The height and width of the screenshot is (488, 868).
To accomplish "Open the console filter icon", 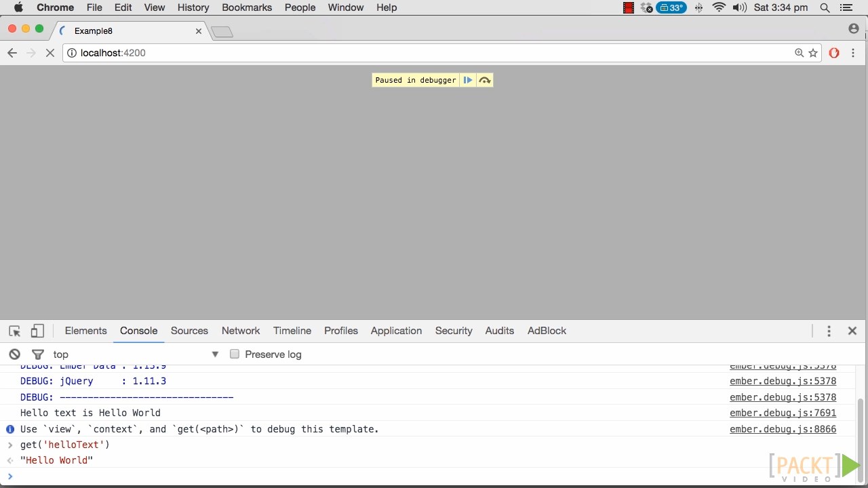I will click(38, 354).
